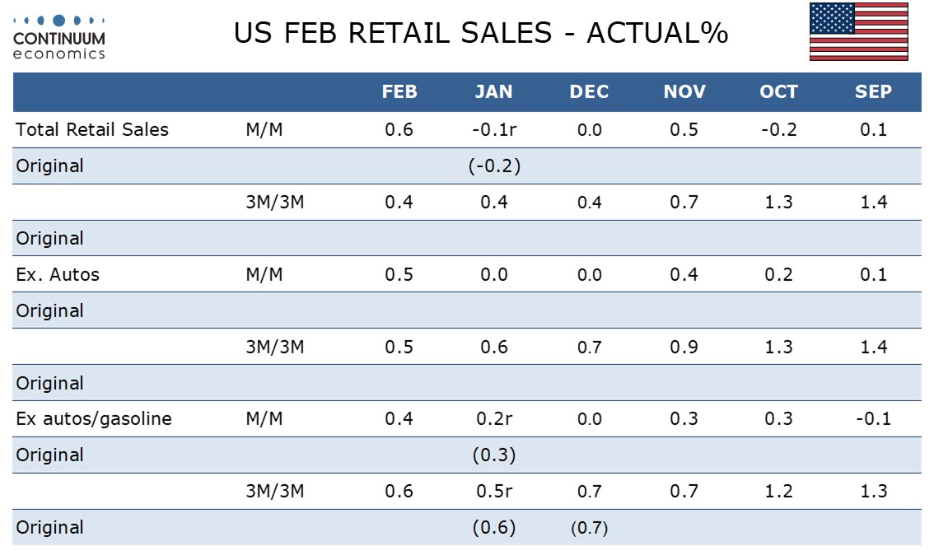
Task: Select the original DEC value (0.7)
Action: tap(589, 528)
